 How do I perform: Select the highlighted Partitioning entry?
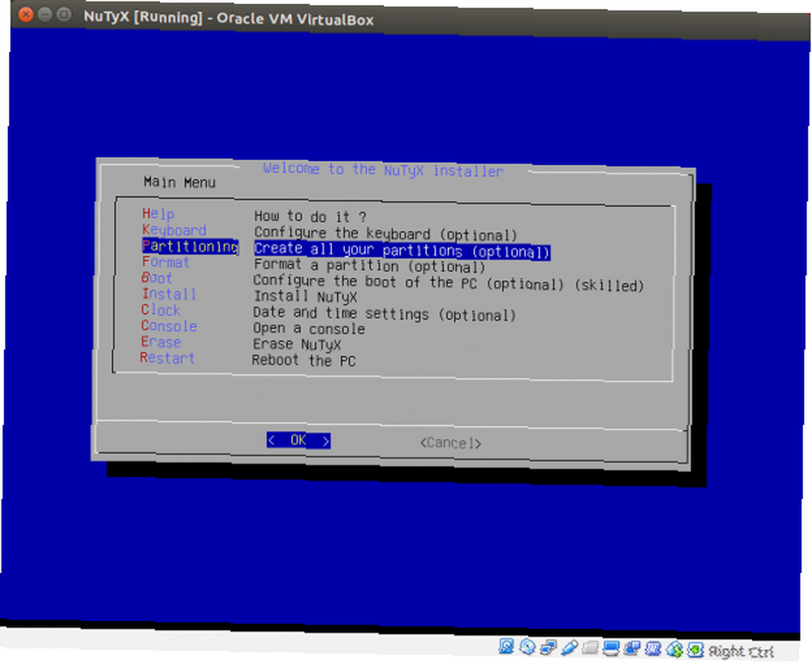click(190, 246)
